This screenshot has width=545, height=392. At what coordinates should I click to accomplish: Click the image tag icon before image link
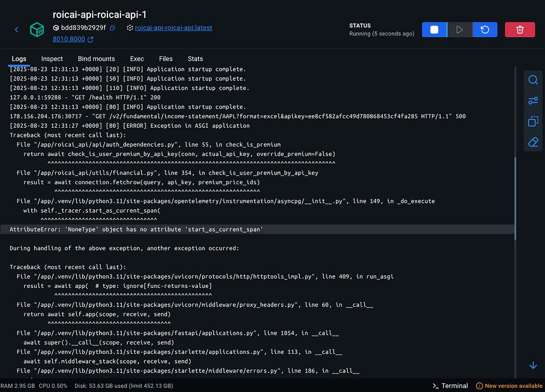tap(130, 28)
